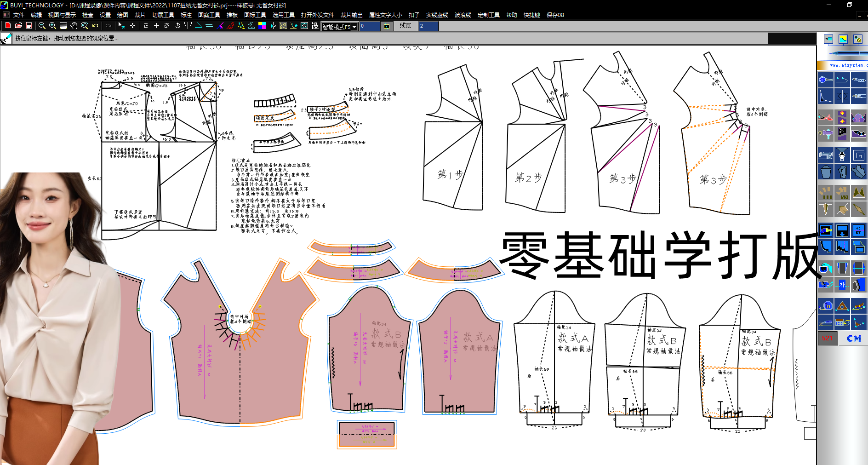Click the yellow curve panel icon at top right
This screenshot has height=465, width=868.
point(843,40)
